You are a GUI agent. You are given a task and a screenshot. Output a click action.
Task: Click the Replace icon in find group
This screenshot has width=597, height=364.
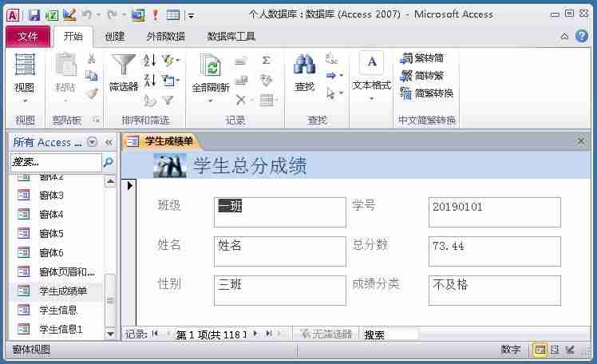(331, 59)
